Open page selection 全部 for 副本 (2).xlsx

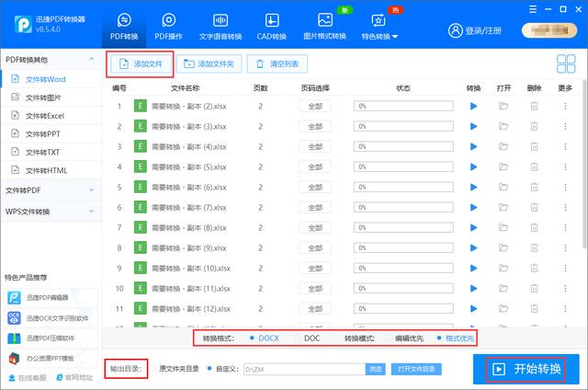coord(315,106)
